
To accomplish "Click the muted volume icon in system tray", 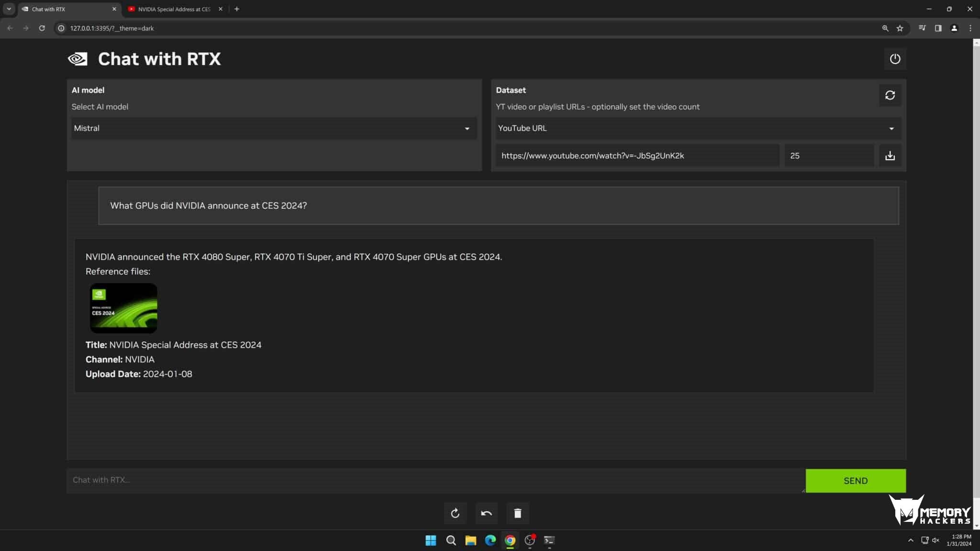I will click(936, 540).
